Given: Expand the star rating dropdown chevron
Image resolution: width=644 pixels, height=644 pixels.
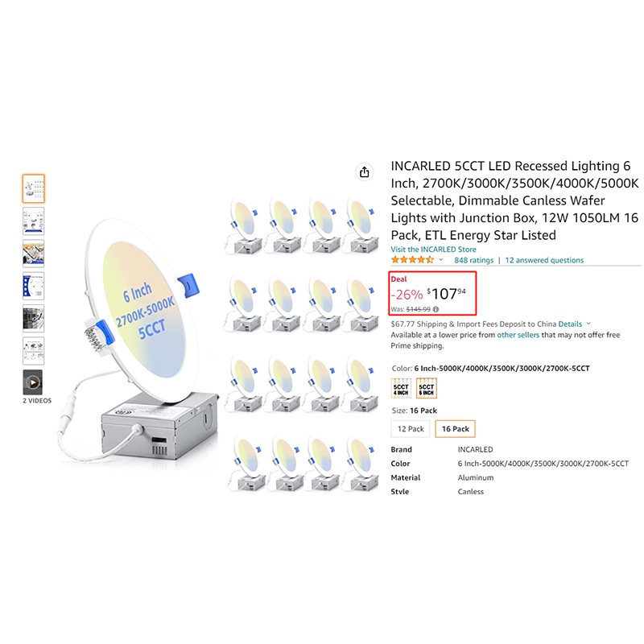Looking at the screenshot, I should point(440,259).
